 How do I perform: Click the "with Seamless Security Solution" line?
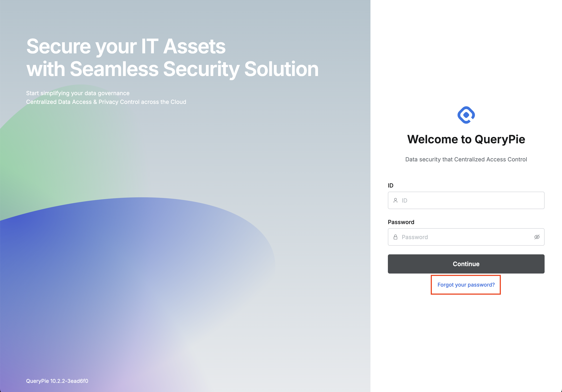click(172, 69)
